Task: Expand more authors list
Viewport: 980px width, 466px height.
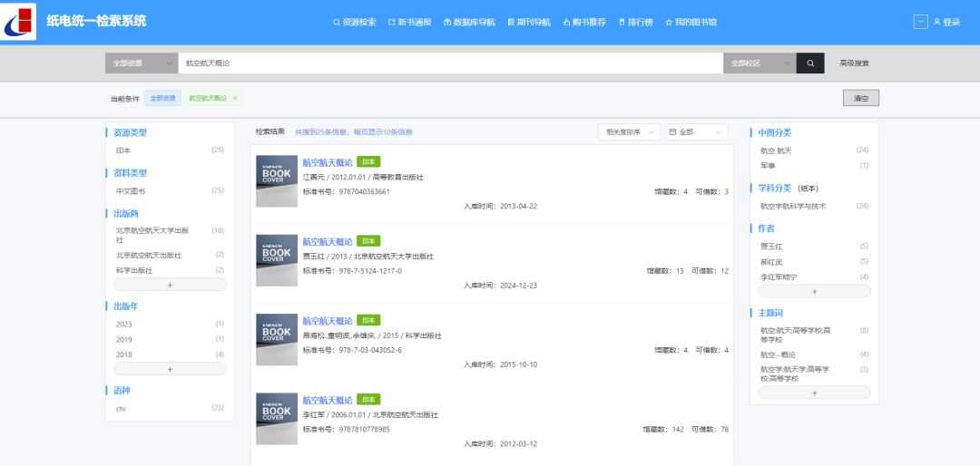Action: (x=813, y=291)
